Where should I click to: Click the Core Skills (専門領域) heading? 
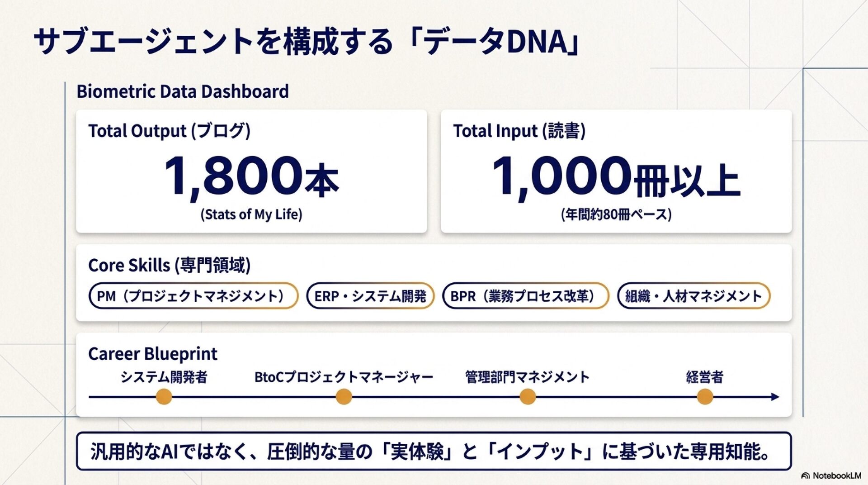[170, 265]
